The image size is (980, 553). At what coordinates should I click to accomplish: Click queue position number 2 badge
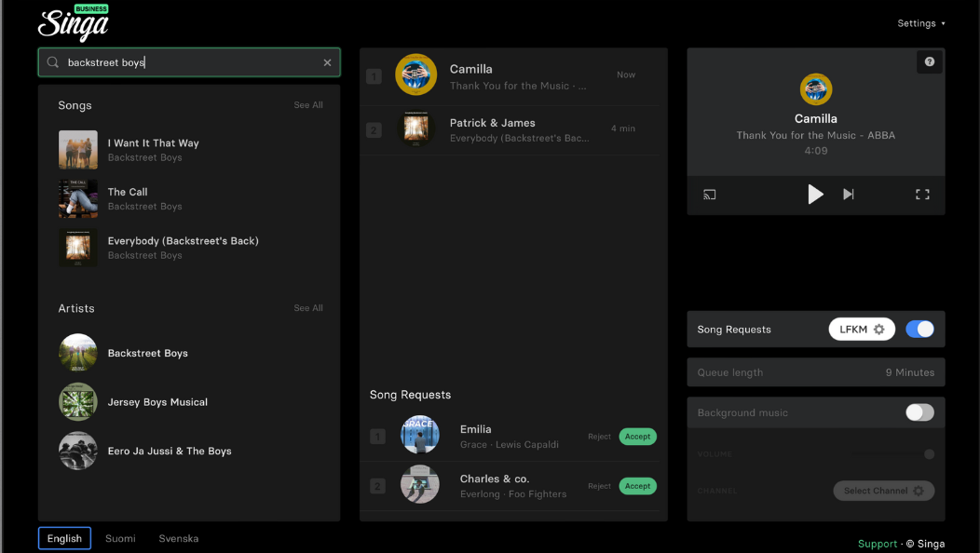click(x=374, y=130)
